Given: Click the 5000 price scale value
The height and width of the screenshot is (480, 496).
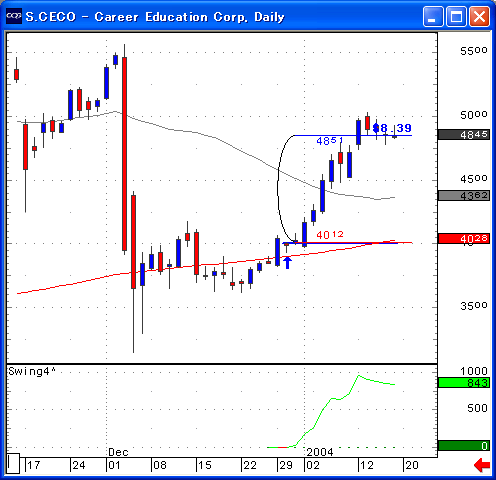Looking at the screenshot, I should (x=474, y=115).
